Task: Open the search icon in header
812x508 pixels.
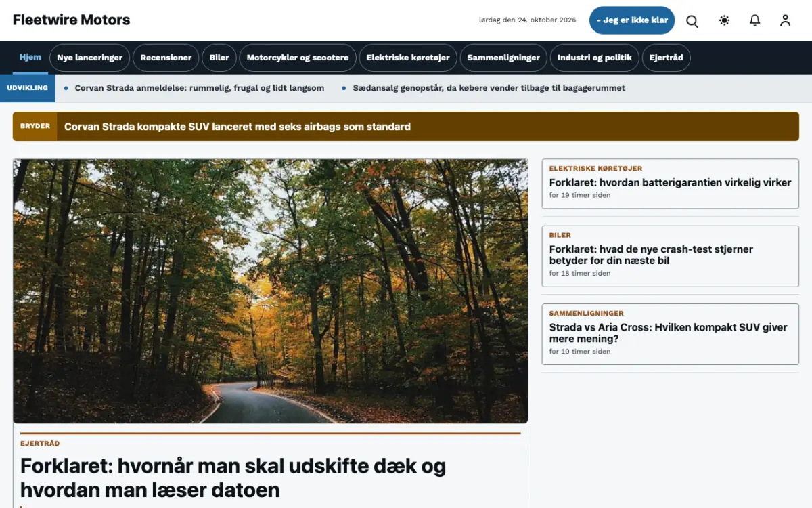Action: point(692,20)
